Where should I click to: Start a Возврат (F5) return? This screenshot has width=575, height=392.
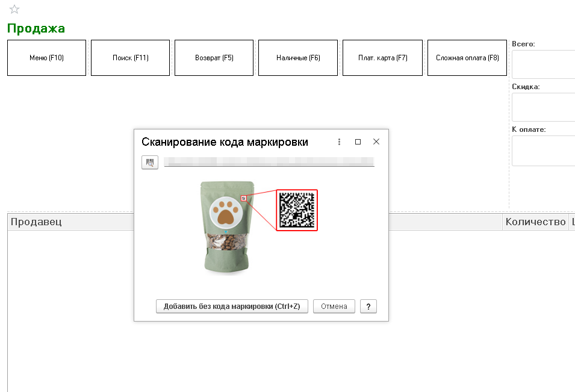tap(214, 58)
